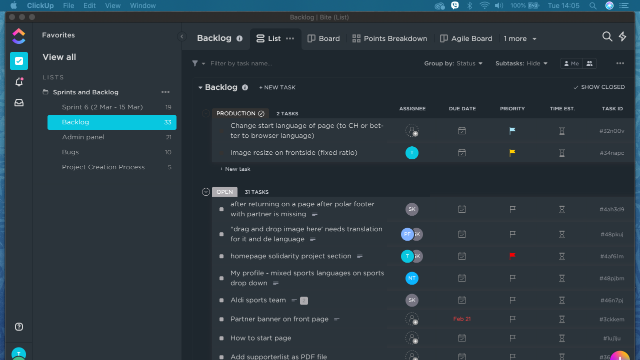Set due date for Change start language task
Viewport: 640px width, 360px height.
coord(462,131)
